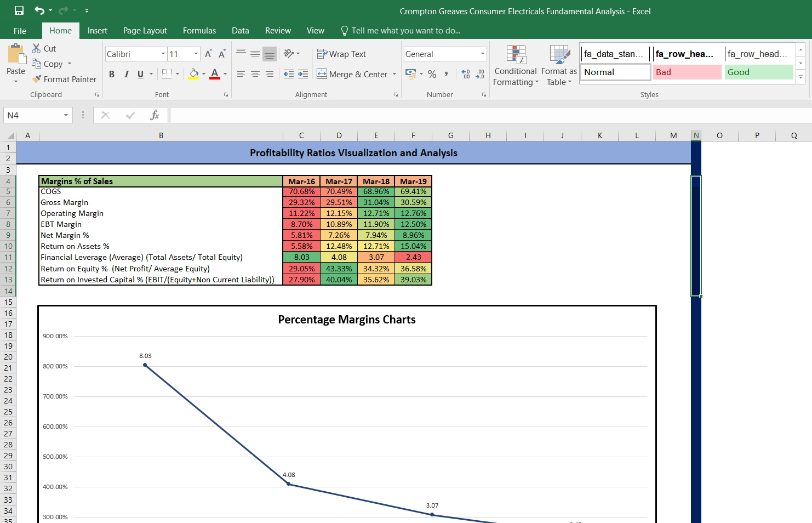Viewport: 812px width, 523px height.
Task: Open the Font settings dialog launcher
Action: click(x=226, y=95)
